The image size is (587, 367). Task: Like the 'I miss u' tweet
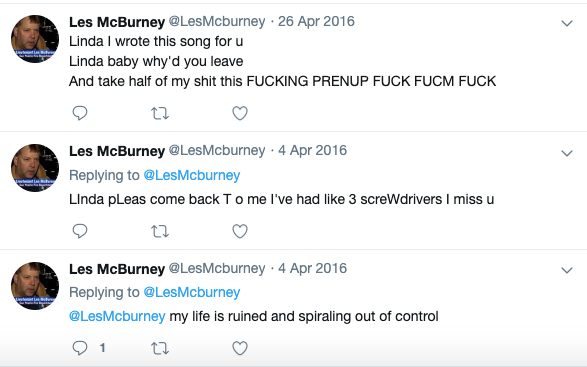tap(240, 231)
